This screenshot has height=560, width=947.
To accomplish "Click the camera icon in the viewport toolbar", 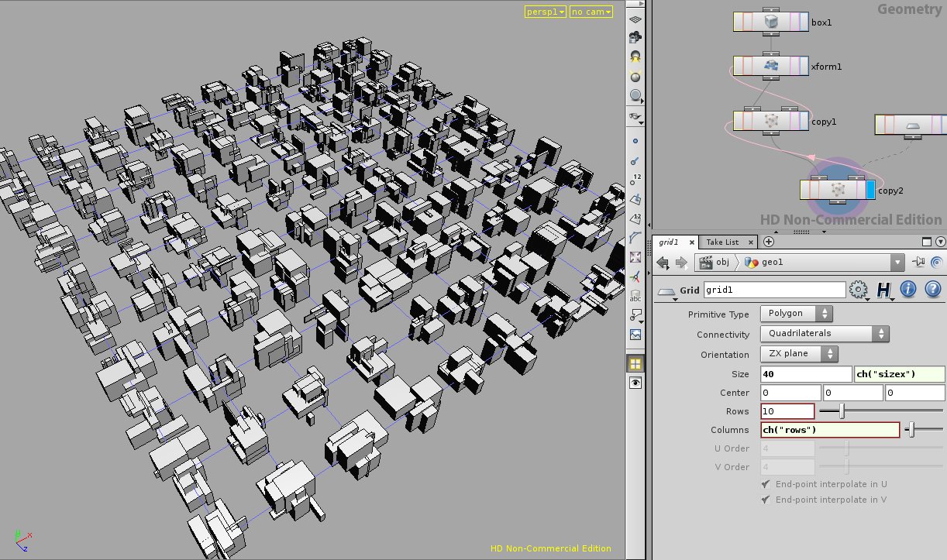I will point(635,36).
